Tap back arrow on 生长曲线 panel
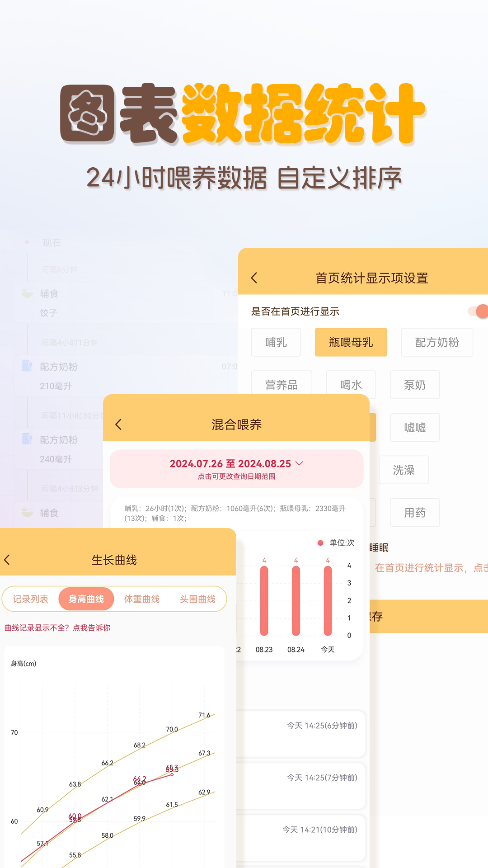The width and height of the screenshot is (488, 868). 7,560
